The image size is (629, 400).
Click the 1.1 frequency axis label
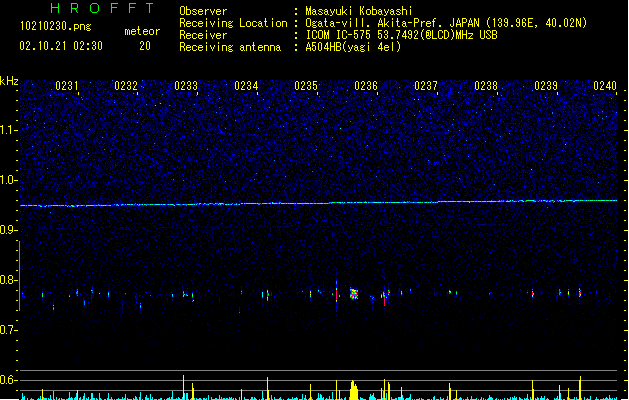coord(8,130)
